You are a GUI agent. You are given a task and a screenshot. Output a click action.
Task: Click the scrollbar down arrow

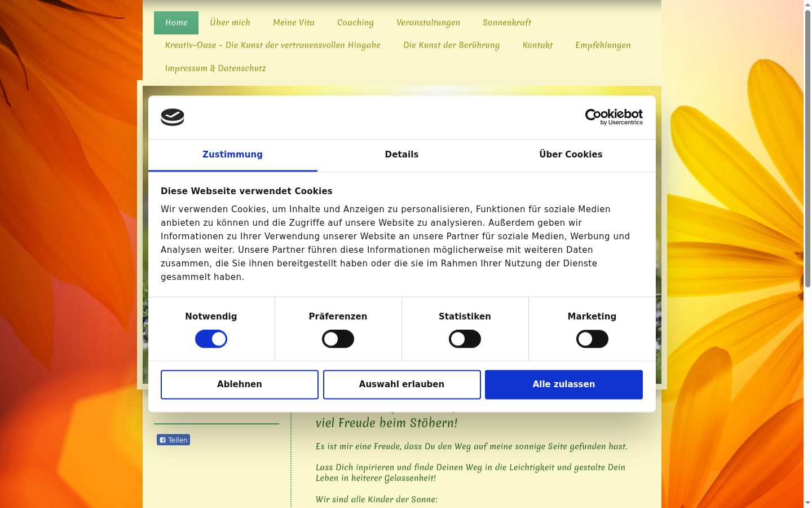807,503
